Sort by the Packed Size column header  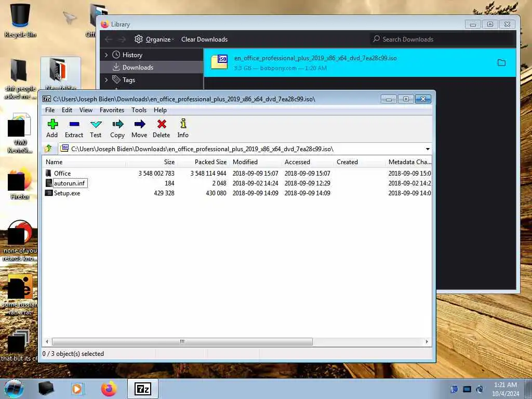(203, 162)
